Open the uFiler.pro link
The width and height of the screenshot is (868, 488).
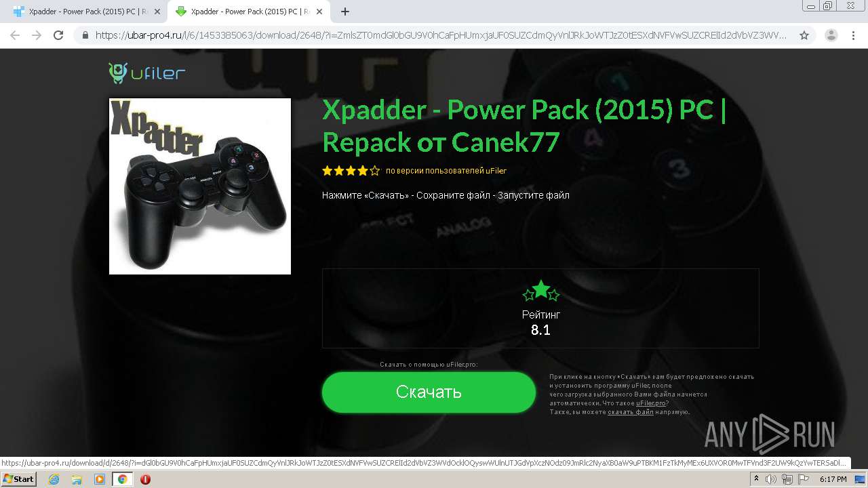pos(650,403)
